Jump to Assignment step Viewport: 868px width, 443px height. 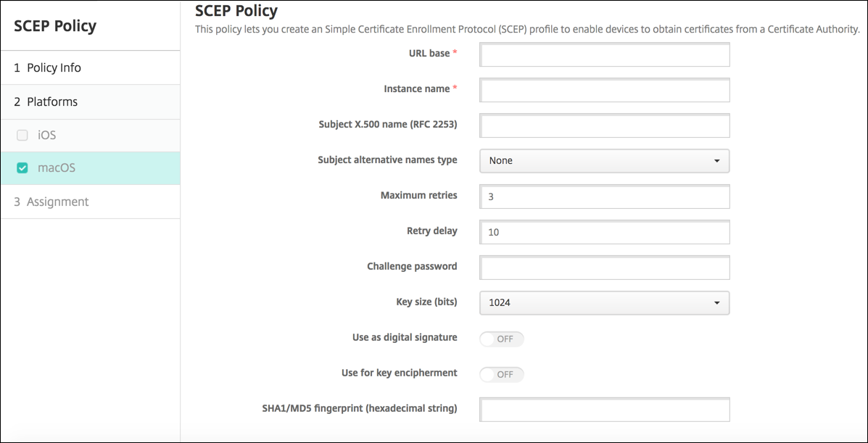pos(57,202)
